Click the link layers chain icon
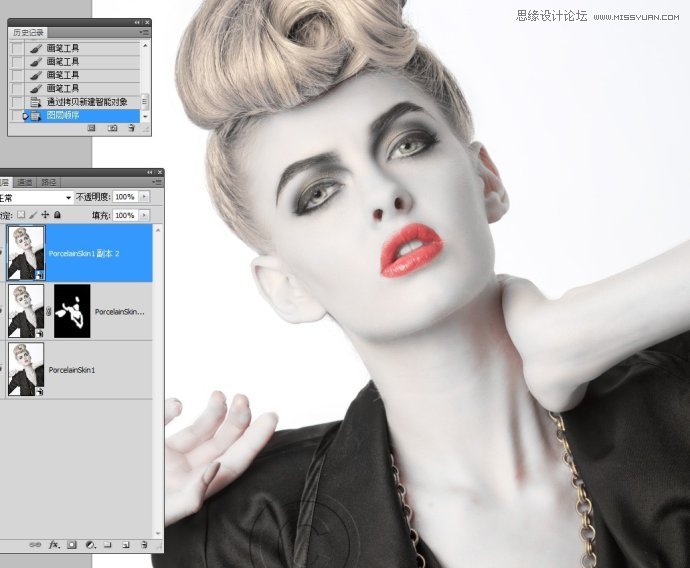 [36, 545]
